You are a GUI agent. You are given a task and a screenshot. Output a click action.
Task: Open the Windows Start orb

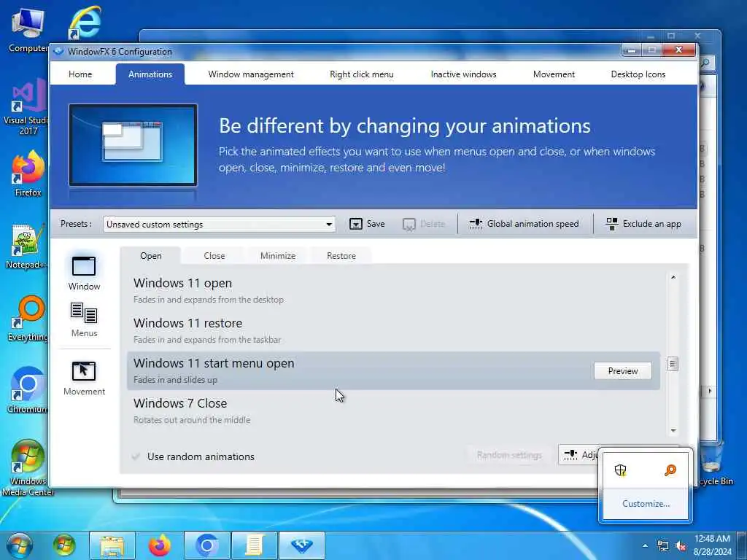(19, 545)
